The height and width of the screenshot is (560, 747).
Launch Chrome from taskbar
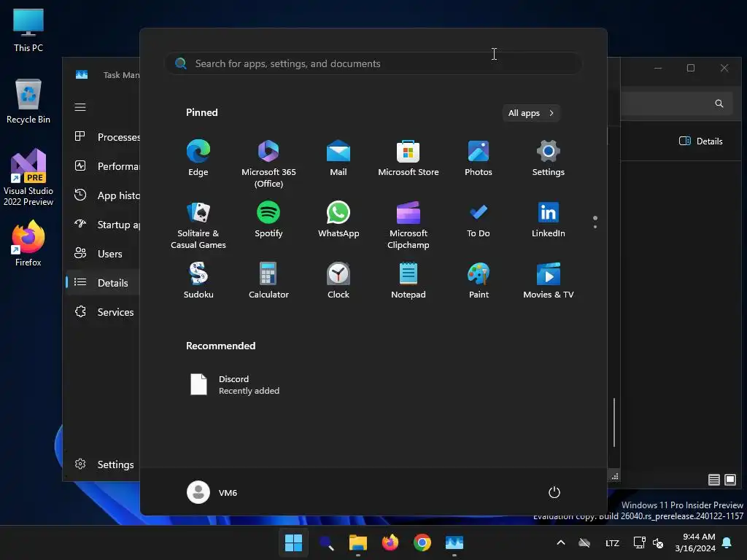[x=422, y=542]
